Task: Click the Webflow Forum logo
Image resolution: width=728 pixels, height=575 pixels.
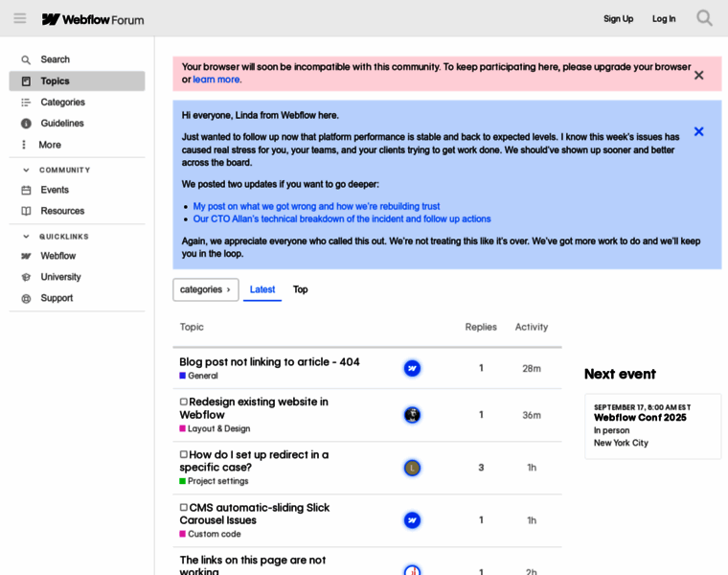Action: [x=93, y=19]
